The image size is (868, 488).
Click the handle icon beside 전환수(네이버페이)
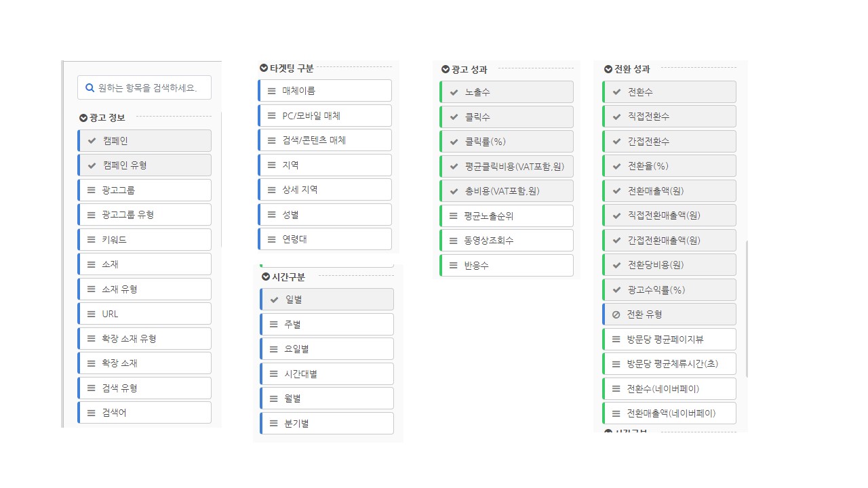tap(616, 389)
